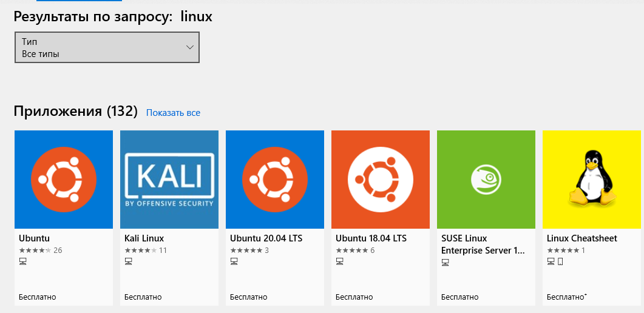Click Бесплатно price under Ubuntu 18.04 LTS
Image resolution: width=644 pixels, height=313 pixels.
[x=354, y=297]
